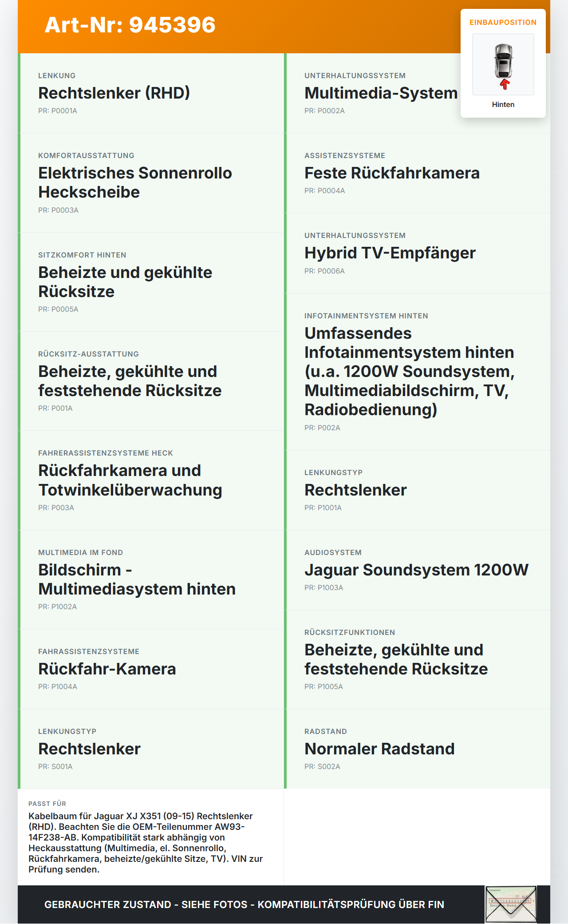568x924 pixels.
Task: Select Jaguar Soundsystem 1200W entry
Action: [x=417, y=570]
